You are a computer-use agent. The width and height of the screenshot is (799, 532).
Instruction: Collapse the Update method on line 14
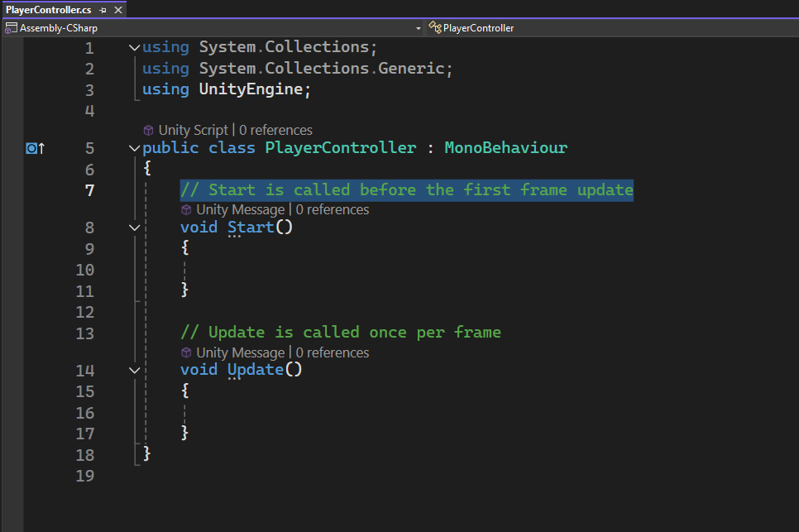[x=135, y=371]
